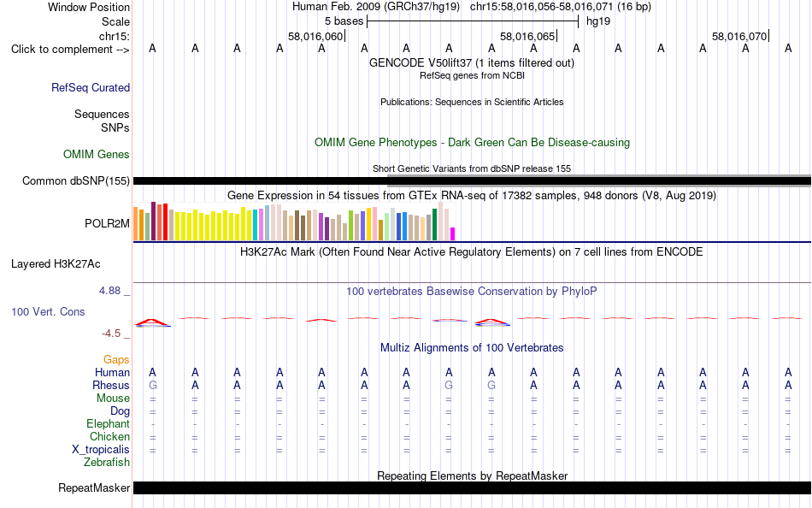Click the 58,016,070 position marker
The image size is (812, 508).
pos(739,36)
